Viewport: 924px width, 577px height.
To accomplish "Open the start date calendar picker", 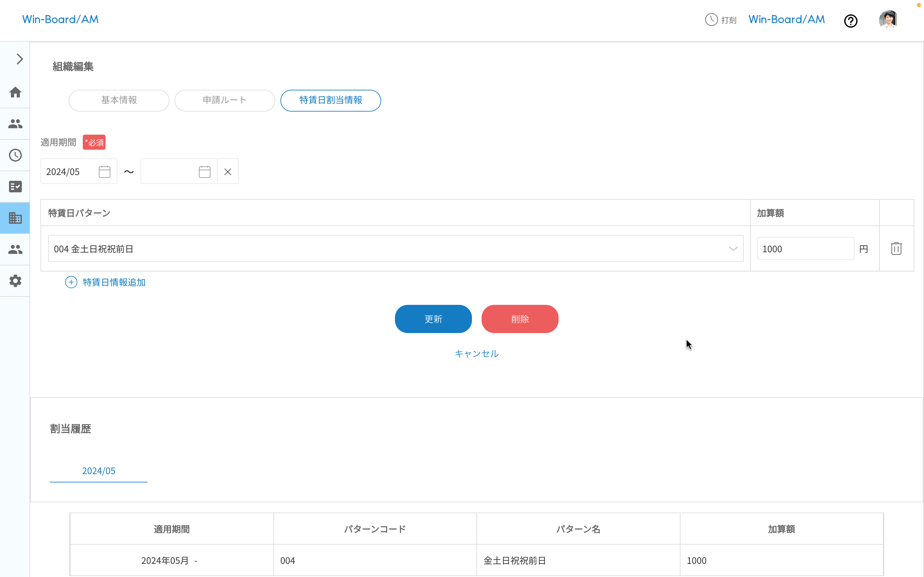I will pos(104,172).
